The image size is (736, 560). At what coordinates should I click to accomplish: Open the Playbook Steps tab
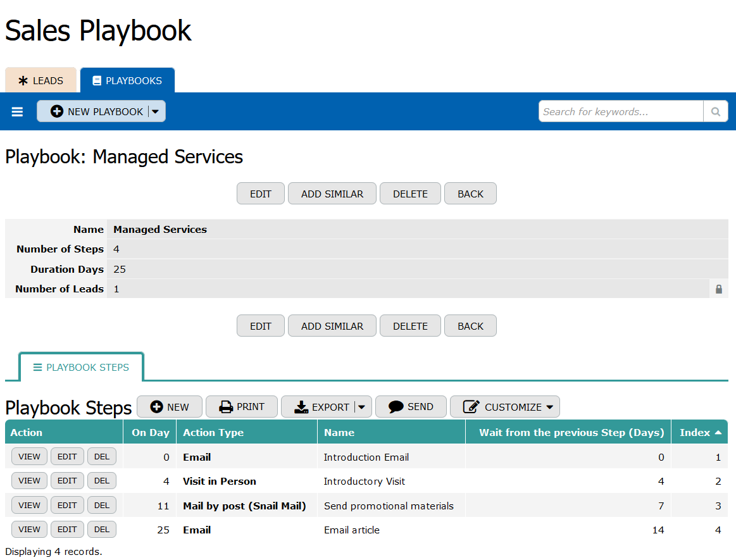81,367
